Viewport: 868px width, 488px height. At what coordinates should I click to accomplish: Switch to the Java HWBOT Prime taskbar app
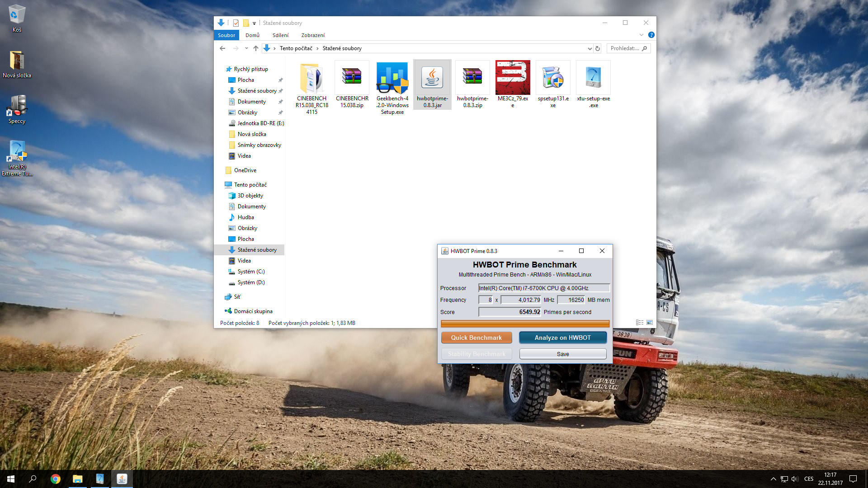click(122, 479)
